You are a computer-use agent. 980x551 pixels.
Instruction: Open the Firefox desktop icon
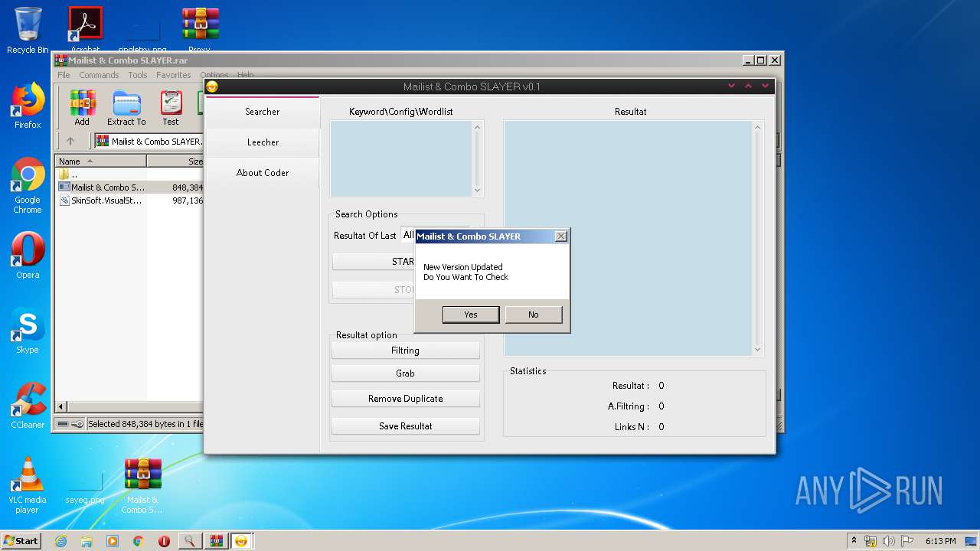tap(28, 106)
